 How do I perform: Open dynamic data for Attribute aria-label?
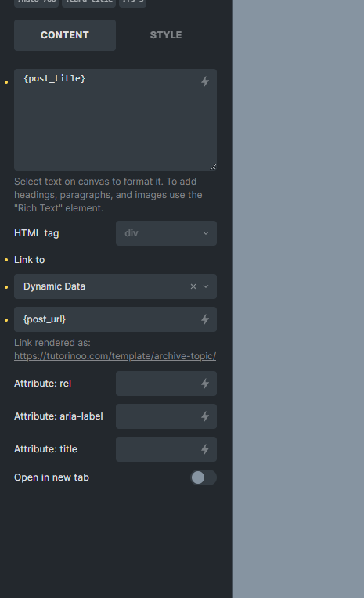[205, 416]
